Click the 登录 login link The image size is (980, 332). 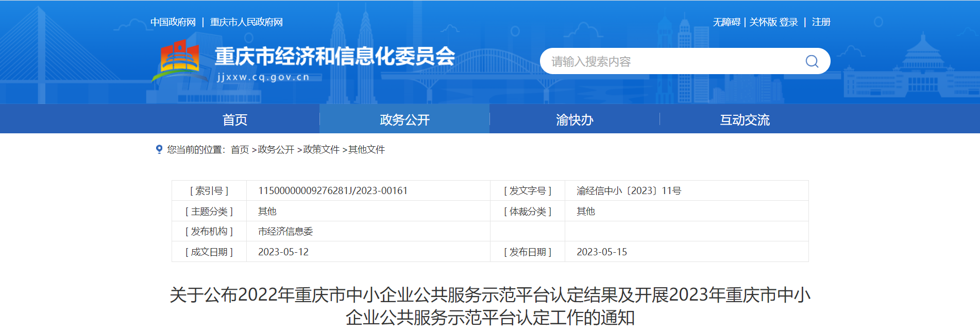[x=788, y=22]
